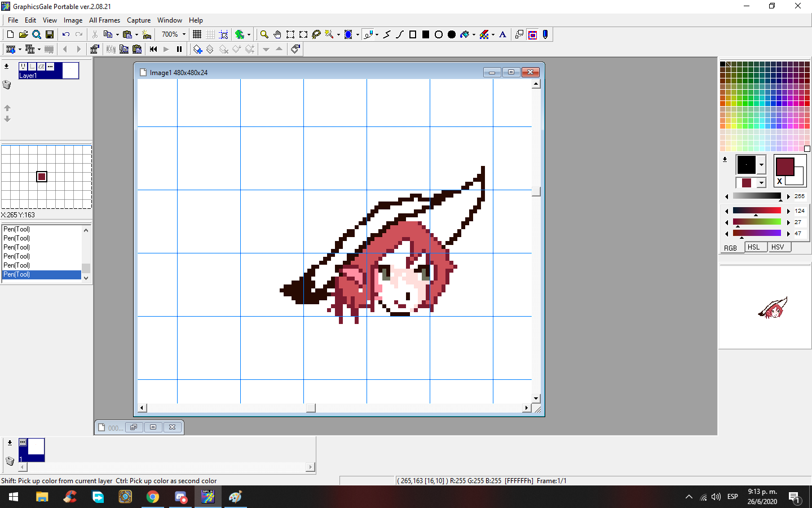Select the Text tool
This screenshot has height=508, width=812.
[503, 34]
